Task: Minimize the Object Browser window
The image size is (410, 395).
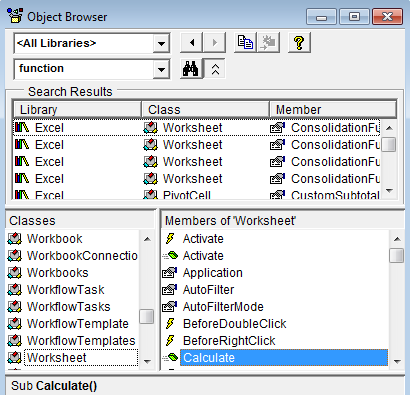Action: point(321,17)
